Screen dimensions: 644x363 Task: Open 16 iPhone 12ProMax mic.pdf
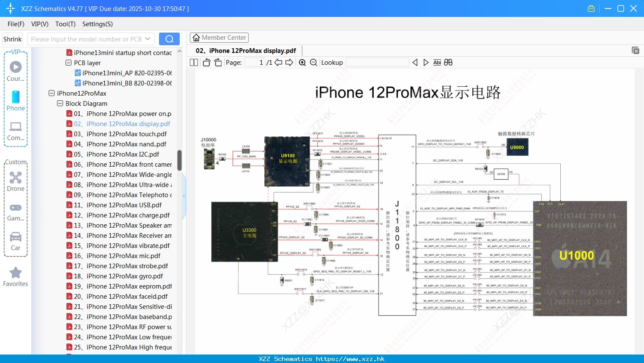click(x=113, y=256)
